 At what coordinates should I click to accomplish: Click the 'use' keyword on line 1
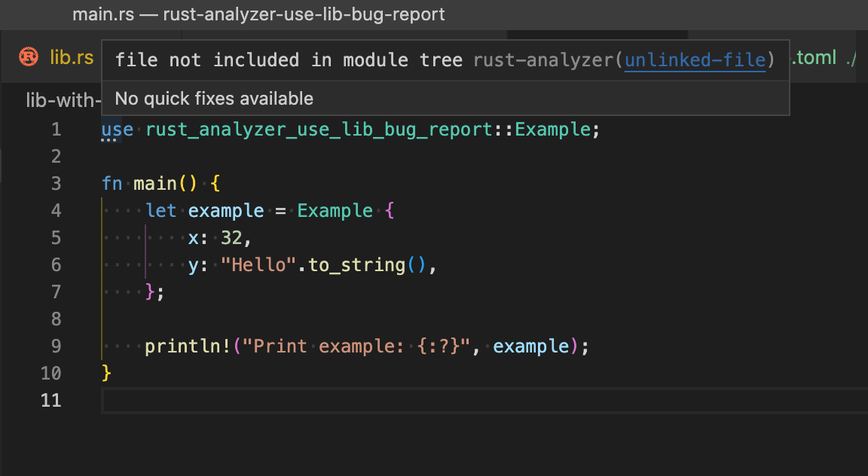[x=118, y=130]
